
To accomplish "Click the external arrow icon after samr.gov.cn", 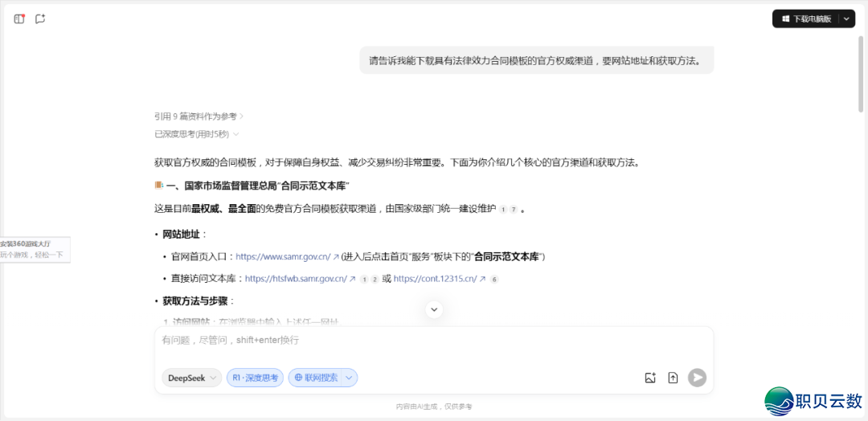I will (x=335, y=256).
